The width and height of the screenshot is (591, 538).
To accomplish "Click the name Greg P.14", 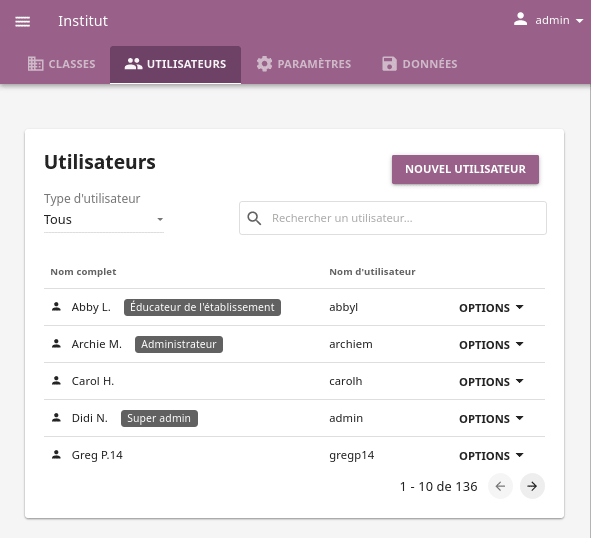I will (97, 455).
